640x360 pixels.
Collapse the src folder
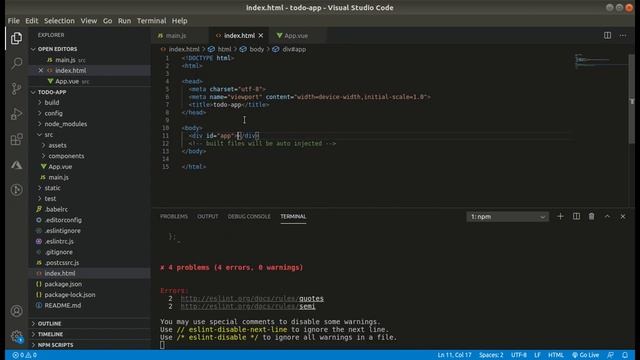click(x=49, y=134)
